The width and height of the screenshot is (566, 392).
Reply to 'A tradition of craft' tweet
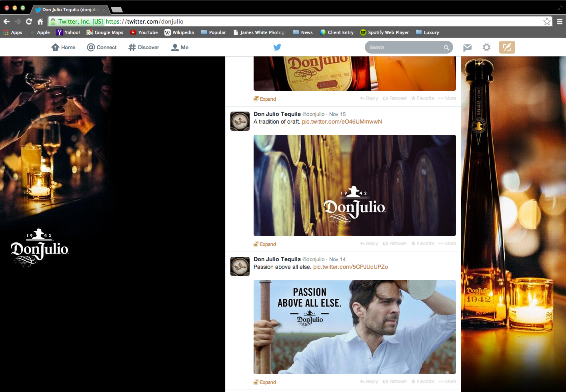(x=369, y=244)
